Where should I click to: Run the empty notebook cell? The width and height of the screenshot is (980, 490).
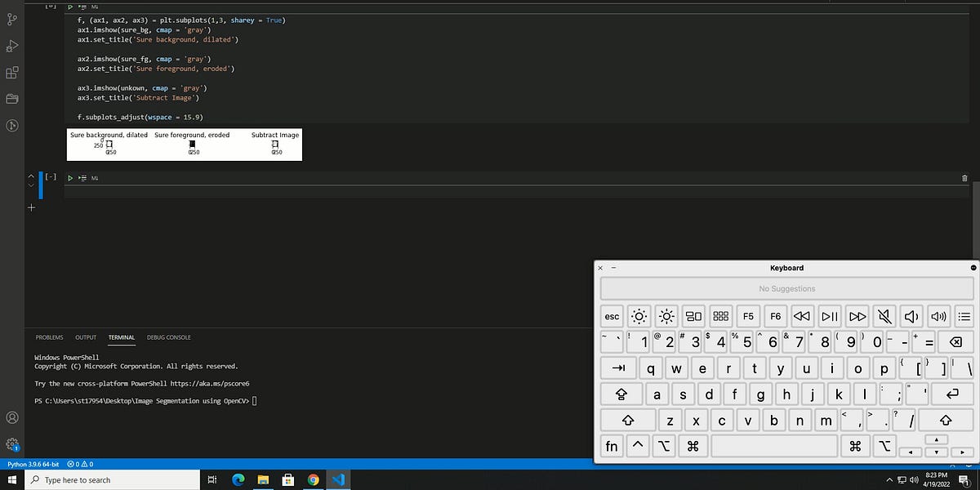(x=70, y=177)
